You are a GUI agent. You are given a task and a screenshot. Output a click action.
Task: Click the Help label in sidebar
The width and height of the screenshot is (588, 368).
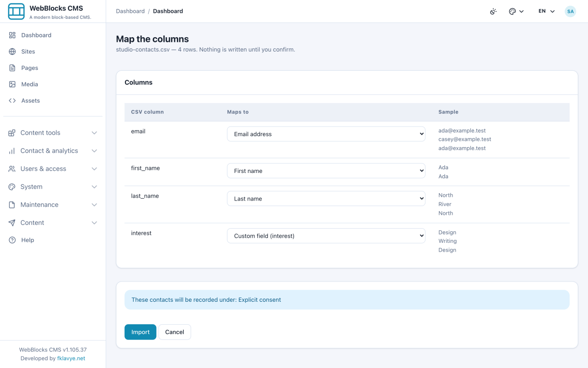click(28, 240)
